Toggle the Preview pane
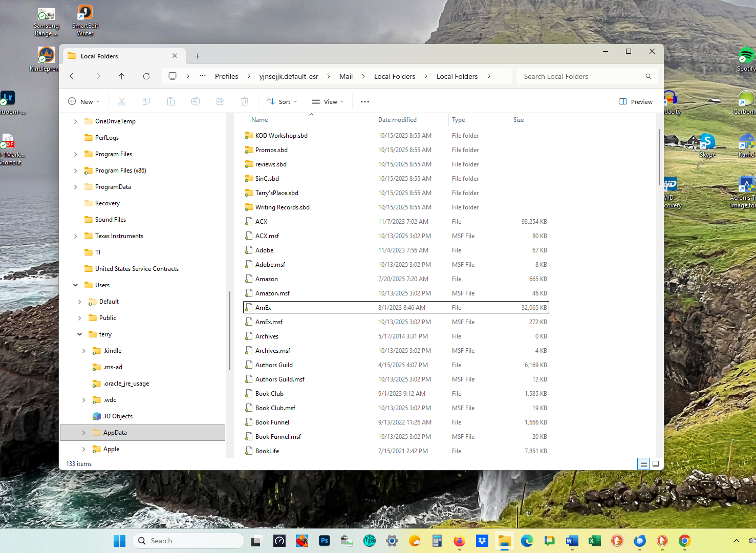756x553 pixels. [x=636, y=101]
